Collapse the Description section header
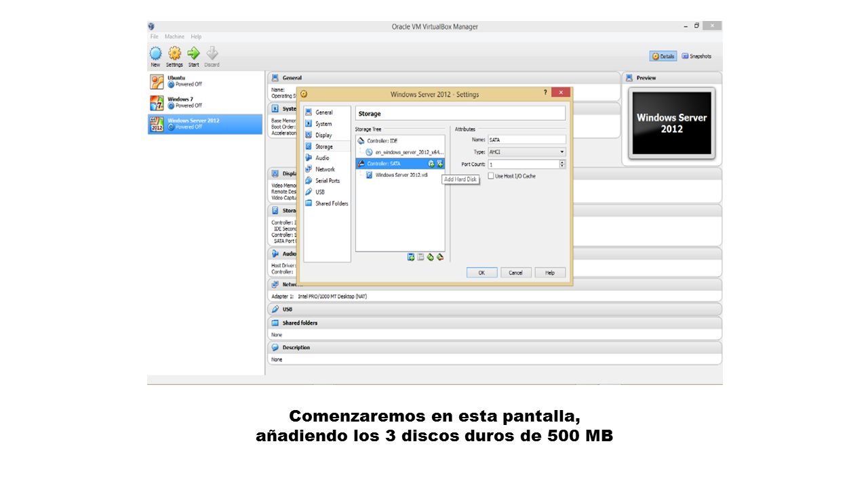 [x=495, y=348]
